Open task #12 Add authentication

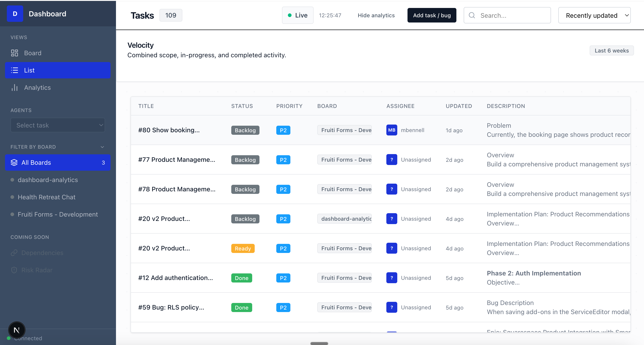(x=176, y=278)
